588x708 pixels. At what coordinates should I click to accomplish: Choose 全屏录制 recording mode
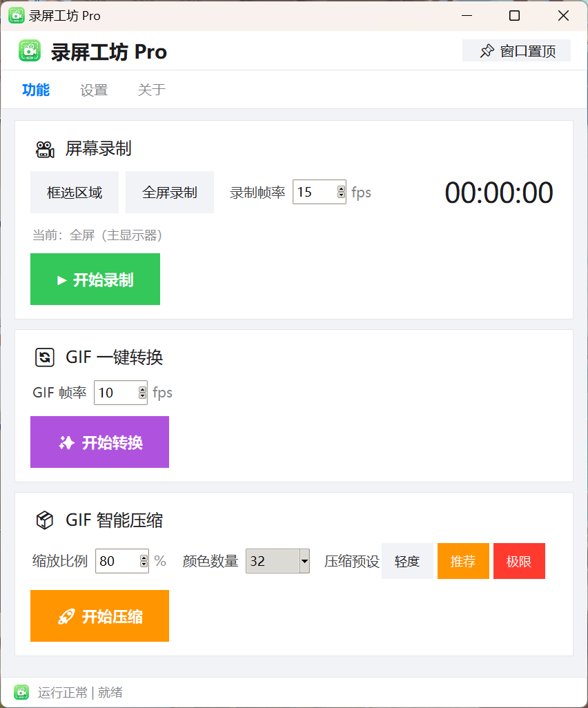[170, 193]
